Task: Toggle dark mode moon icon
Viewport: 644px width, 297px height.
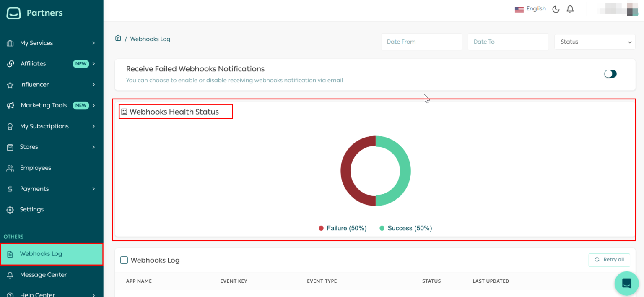Action: pyautogui.click(x=556, y=9)
